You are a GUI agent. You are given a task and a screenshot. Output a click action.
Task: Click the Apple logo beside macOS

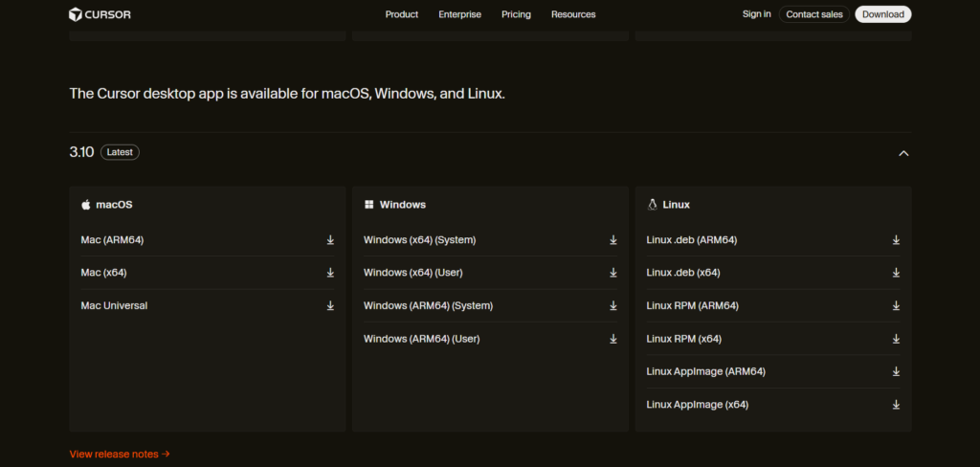point(86,205)
